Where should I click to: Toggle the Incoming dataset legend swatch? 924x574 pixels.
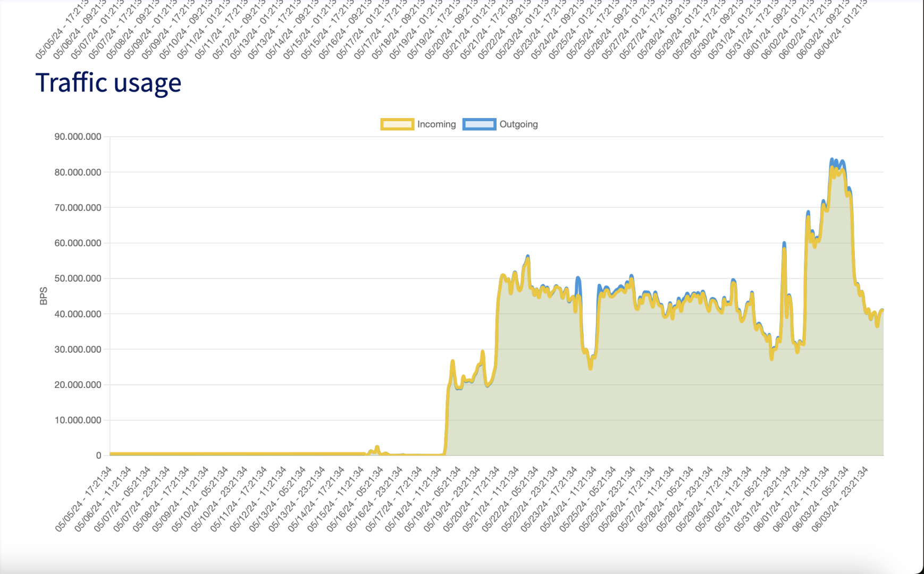tap(397, 124)
